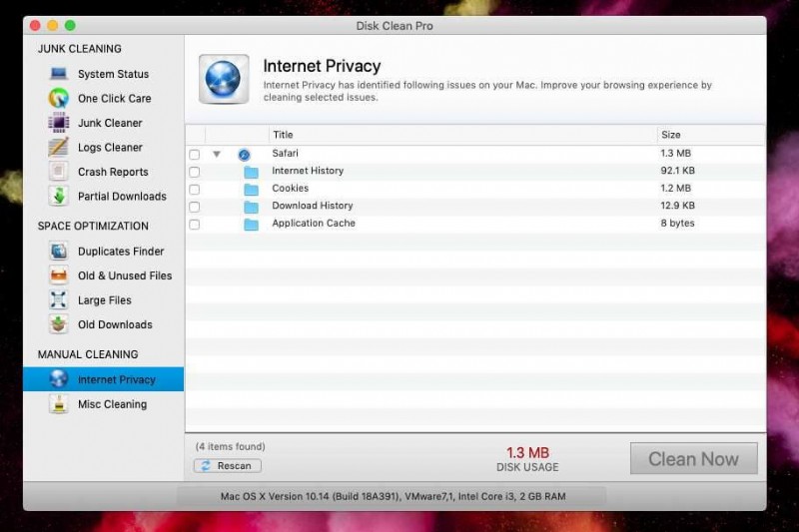Open Partial Downloads section

122,196
